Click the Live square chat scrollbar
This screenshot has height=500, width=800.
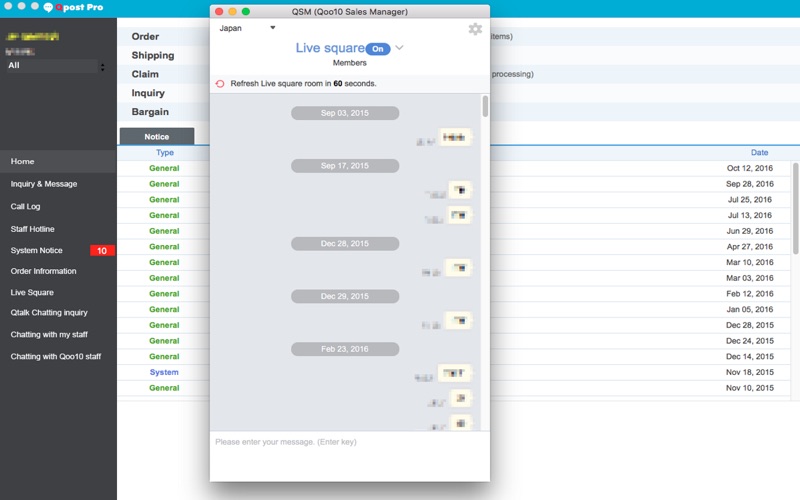point(485,106)
